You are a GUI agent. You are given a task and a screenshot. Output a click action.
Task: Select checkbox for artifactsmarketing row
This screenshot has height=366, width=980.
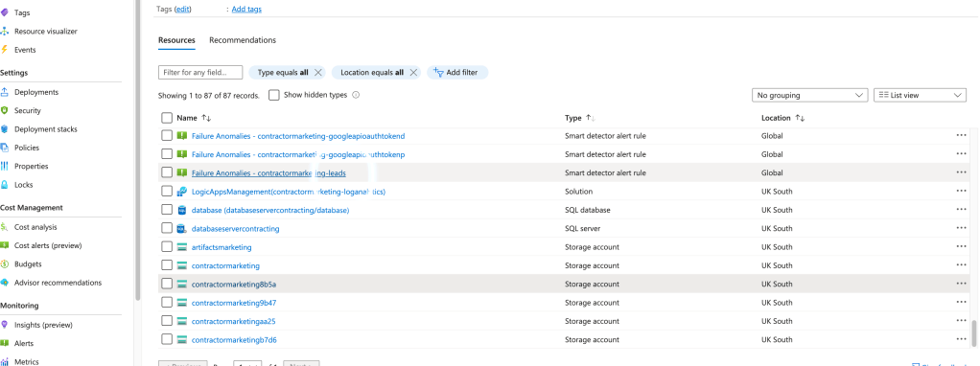click(166, 246)
